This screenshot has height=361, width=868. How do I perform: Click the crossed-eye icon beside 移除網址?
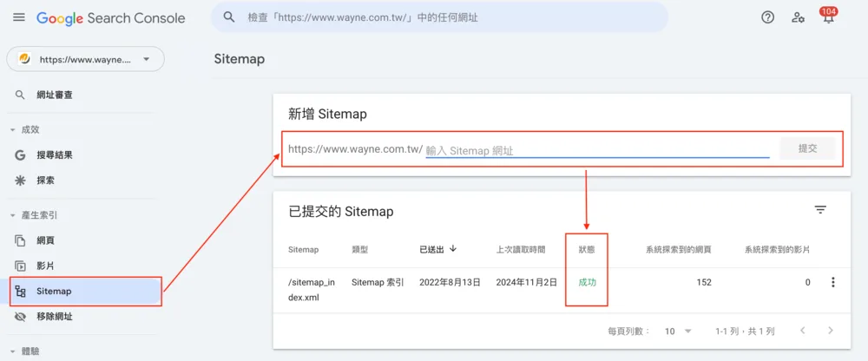point(21,317)
